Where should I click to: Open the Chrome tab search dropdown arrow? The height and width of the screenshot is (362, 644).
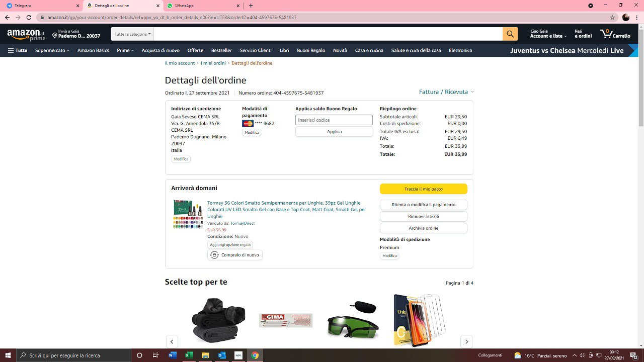coord(591,6)
